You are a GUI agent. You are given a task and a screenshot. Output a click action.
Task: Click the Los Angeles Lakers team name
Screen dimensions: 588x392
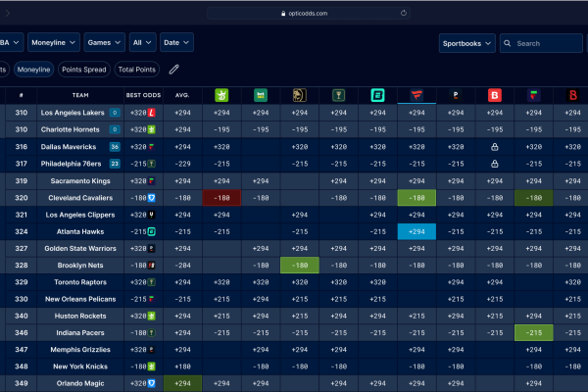[72, 113]
